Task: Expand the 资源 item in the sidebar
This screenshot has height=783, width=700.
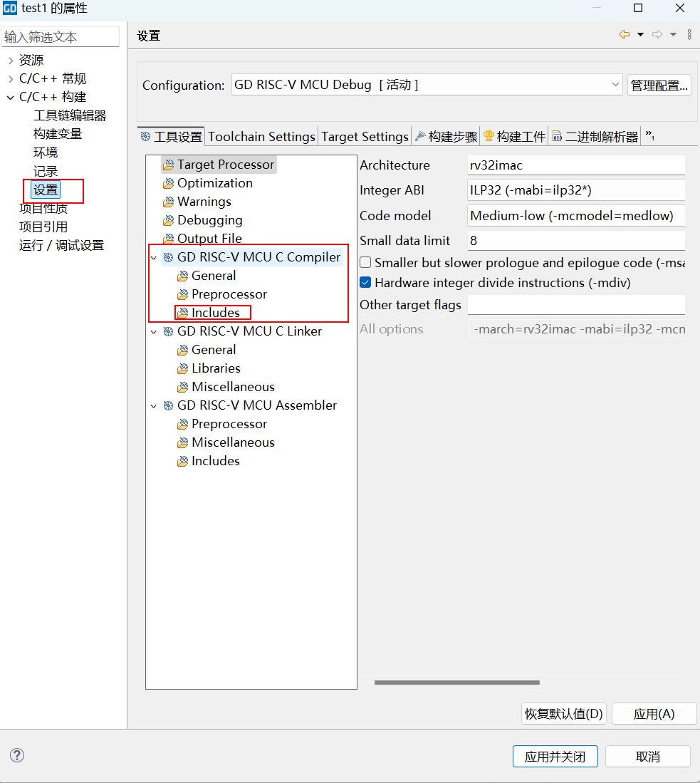Action: pyautogui.click(x=9, y=60)
